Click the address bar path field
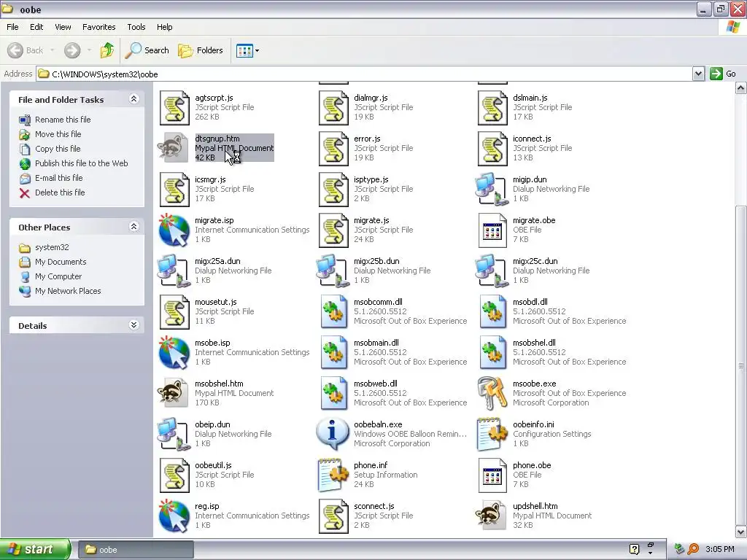The width and height of the screenshot is (747, 560). [x=365, y=74]
